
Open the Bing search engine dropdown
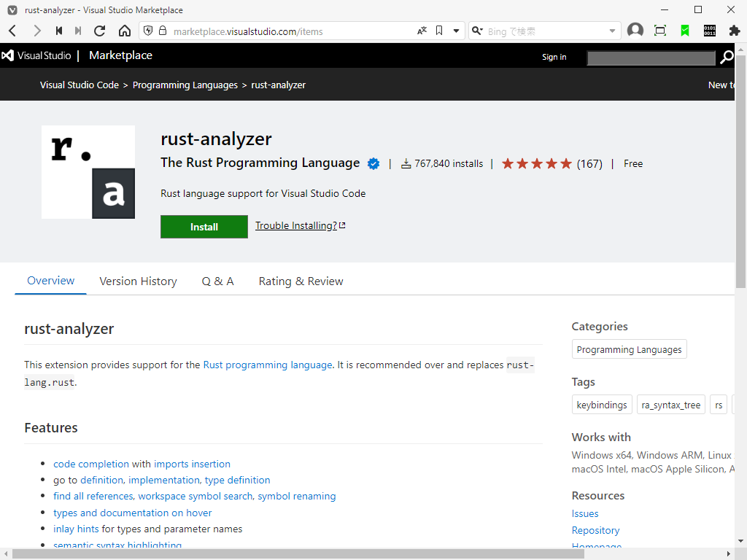coord(478,31)
